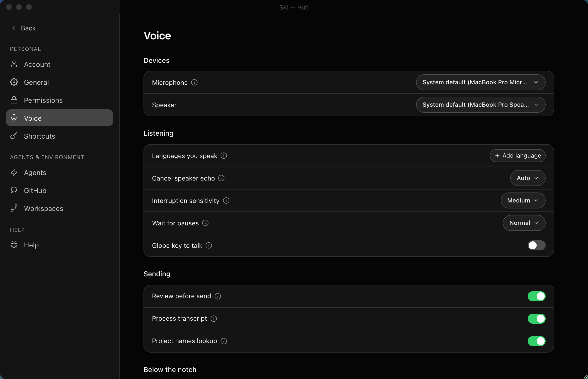The image size is (588, 379).
Task: Switch to GitHub settings
Action: click(60, 190)
